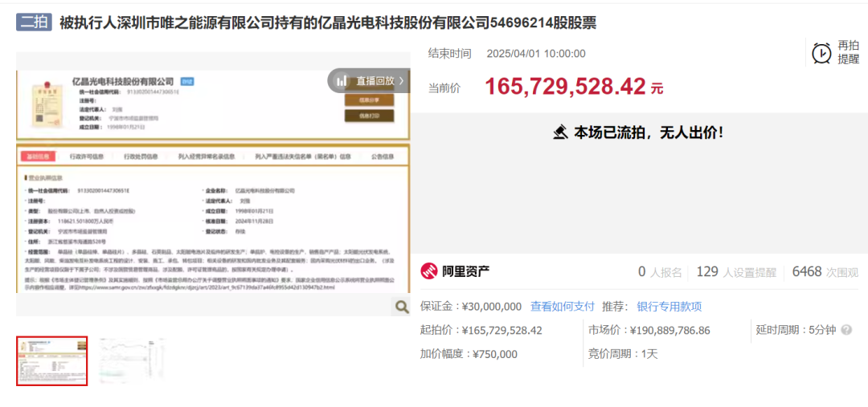Select the first certificate thumbnail
This screenshot has width=868, height=407.
(52, 360)
